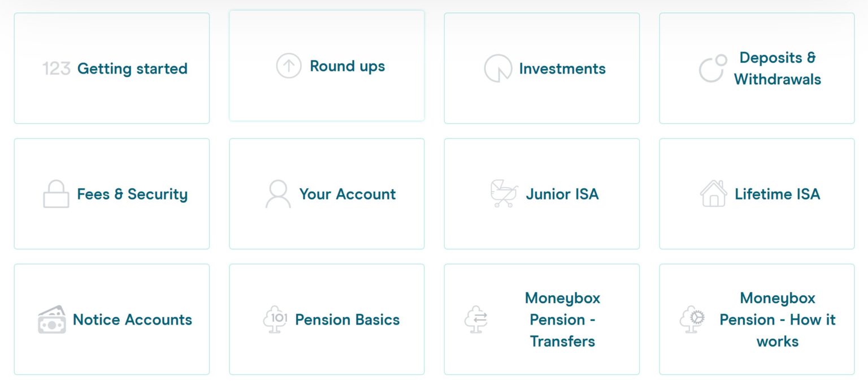Click the gear tree icon for Pension How it works
The height and width of the screenshot is (385, 868).
(x=692, y=319)
